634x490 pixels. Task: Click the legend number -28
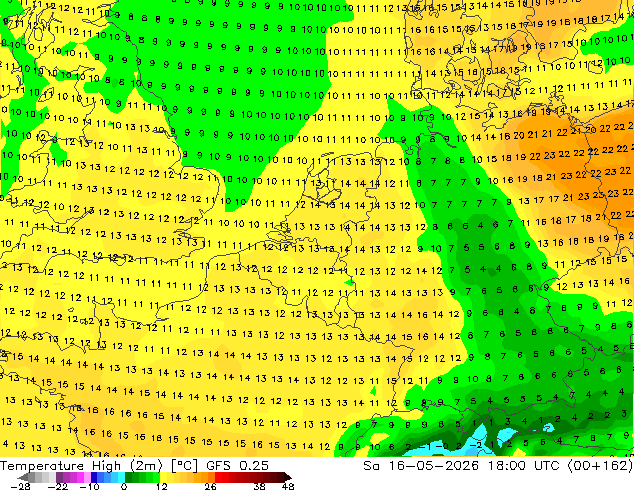click(x=20, y=486)
